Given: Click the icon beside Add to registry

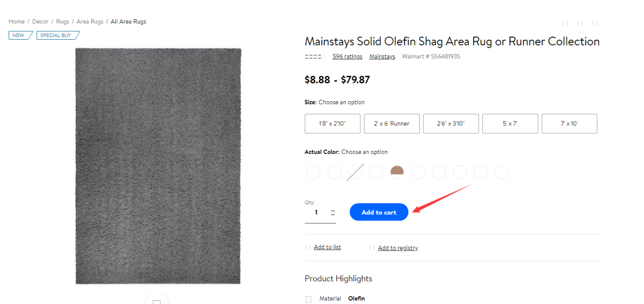Looking at the screenshot, I should (x=372, y=248).
